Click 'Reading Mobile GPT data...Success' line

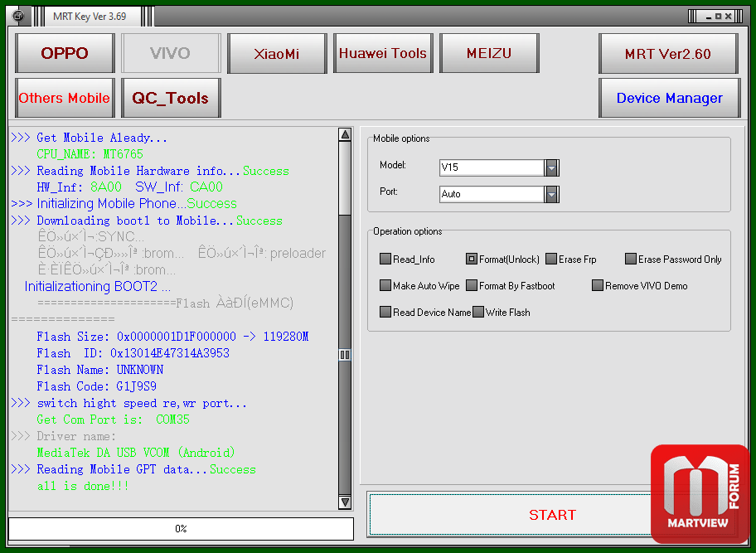[133, 469]
